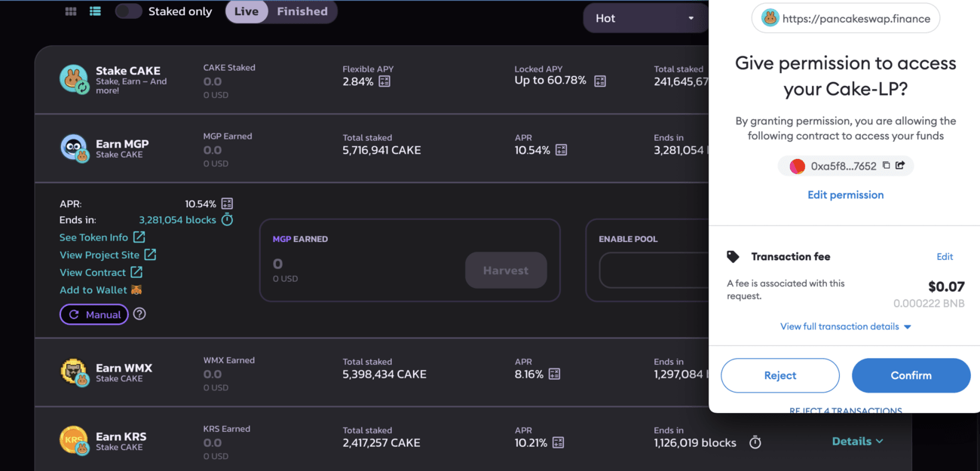The width and height of the screenshot is (980, 471).
Task: Select the Live tab
Action: click(247, 11)
